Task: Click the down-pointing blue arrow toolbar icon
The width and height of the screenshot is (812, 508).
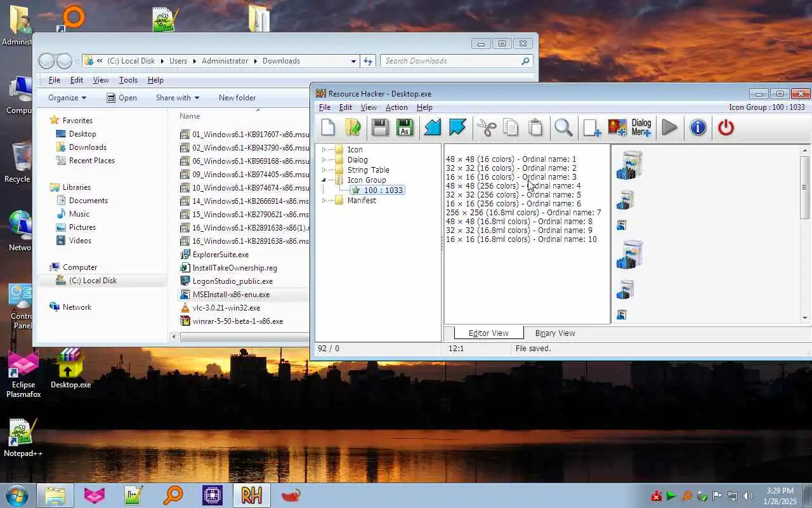Action: click(457, 128)
